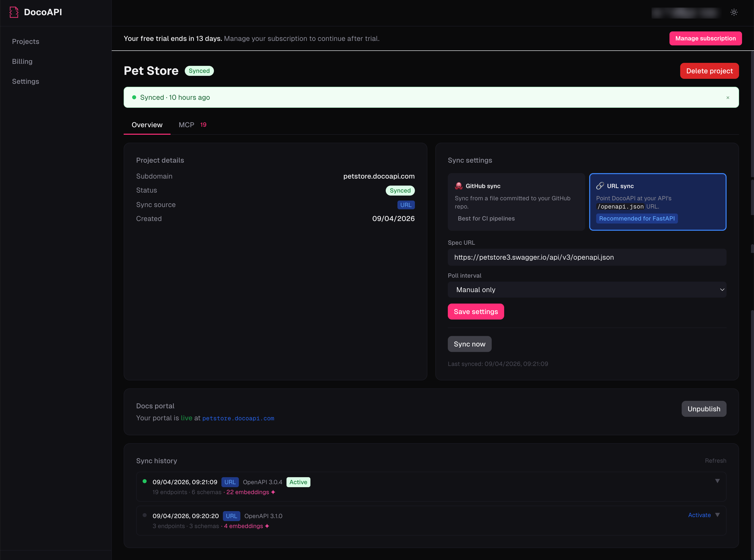Open the petstore.docoapi.com portal link

[x=238, y=418]
